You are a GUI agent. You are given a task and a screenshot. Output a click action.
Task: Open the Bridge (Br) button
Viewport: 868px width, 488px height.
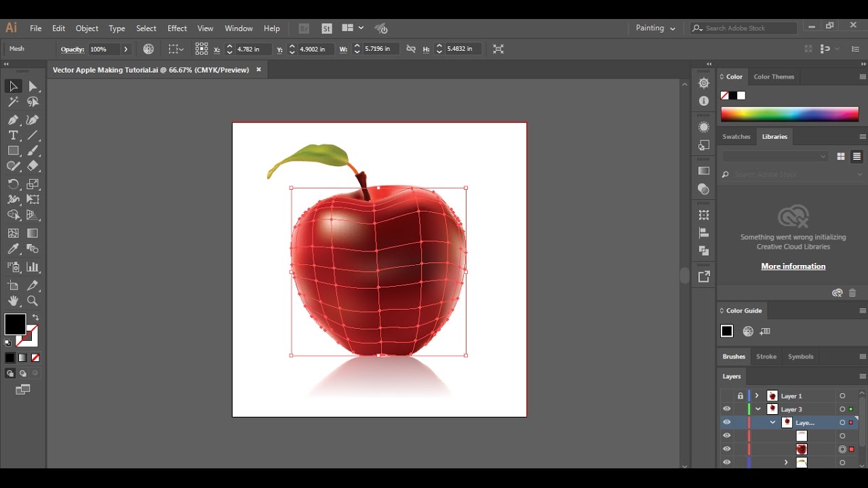pos(304,28)
